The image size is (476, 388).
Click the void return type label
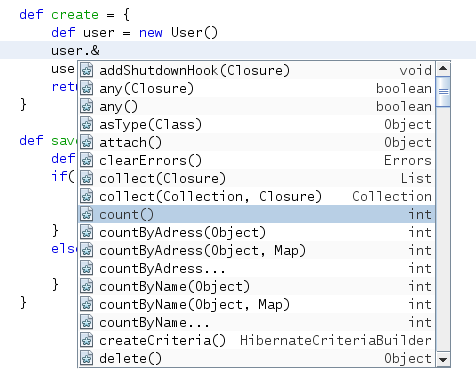pos(415,70)
